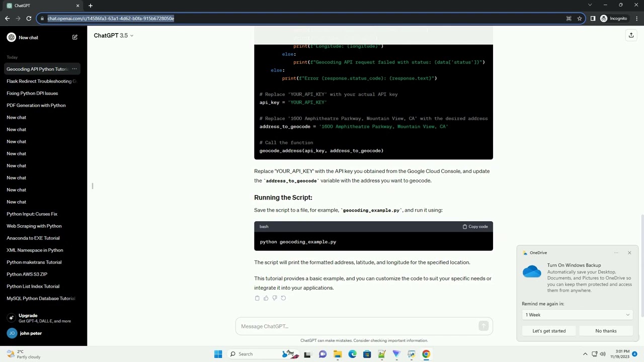
Task: Click 'python geocoding_example.py' command text
Action: click(298, 242)
